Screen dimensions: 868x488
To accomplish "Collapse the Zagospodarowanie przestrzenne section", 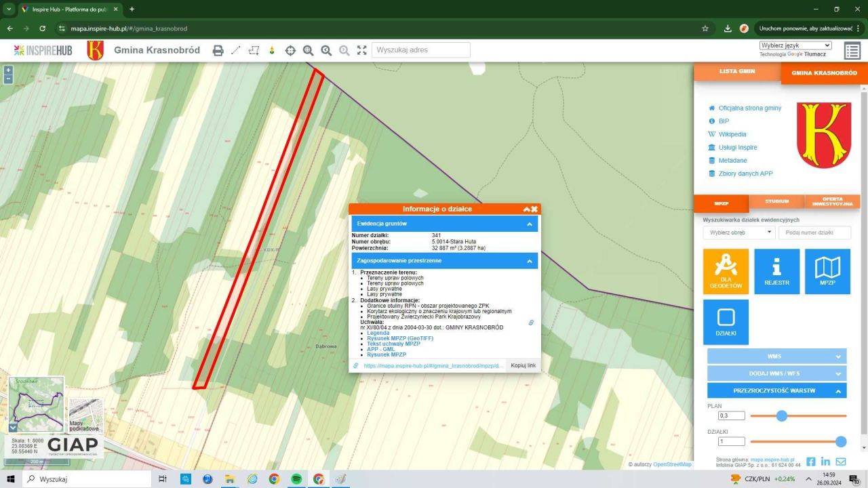I will [x=529, y=261].
